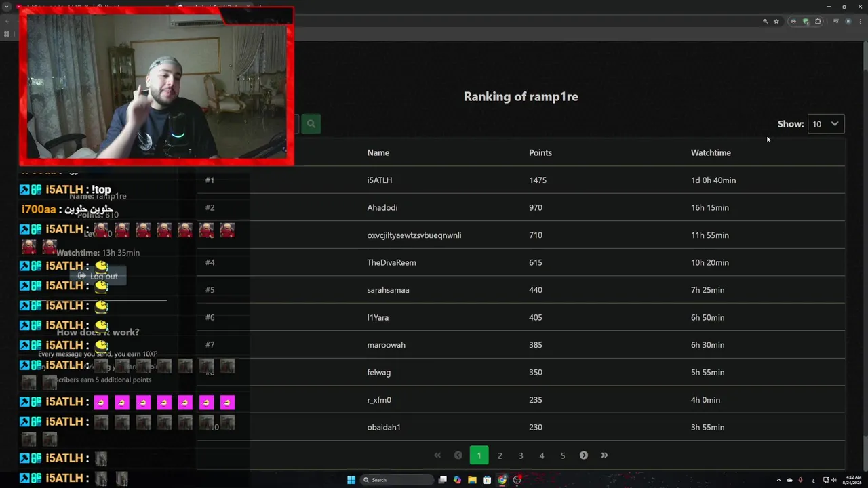Open the browser zoom indicator in address bar
The image size is (868, 488).
point(766,21)
